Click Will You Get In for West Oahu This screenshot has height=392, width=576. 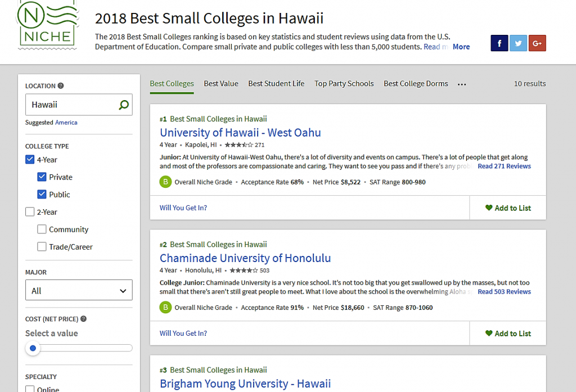[x=183, y=208]
